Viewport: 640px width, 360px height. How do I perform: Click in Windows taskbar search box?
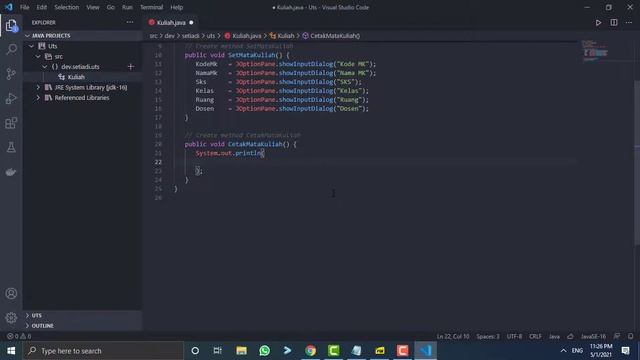(103, 351)
